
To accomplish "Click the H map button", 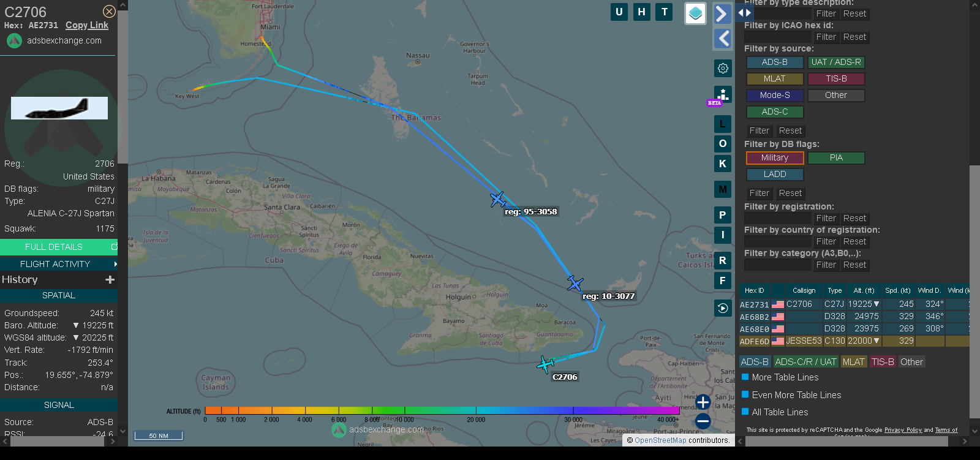I will (x=642, y=12).
